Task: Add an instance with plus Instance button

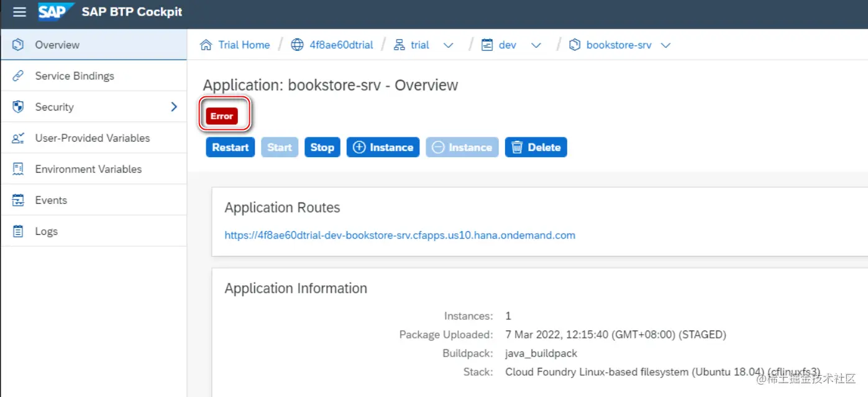Action: point(383,147)
